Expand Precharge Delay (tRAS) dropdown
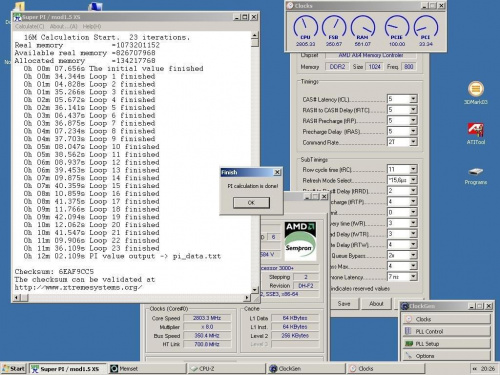The width and height of the screenshot is (500, 375). [413, 131]
